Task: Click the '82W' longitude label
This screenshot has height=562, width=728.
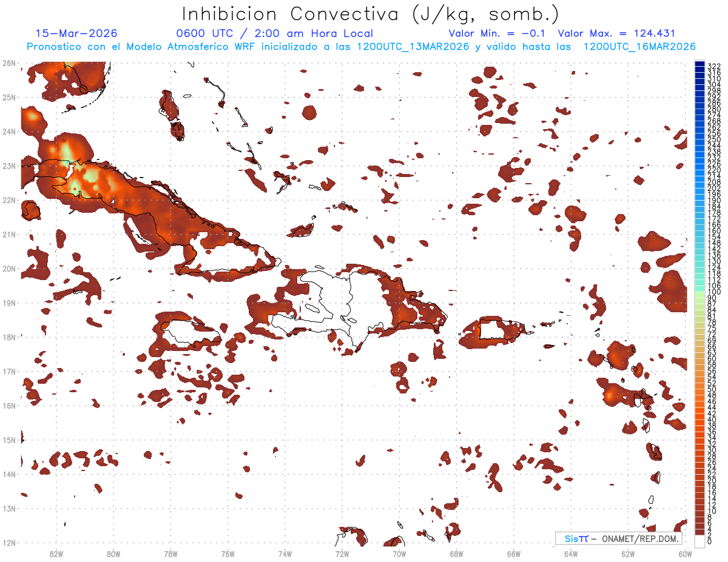Action: click(x=56, y=554)
